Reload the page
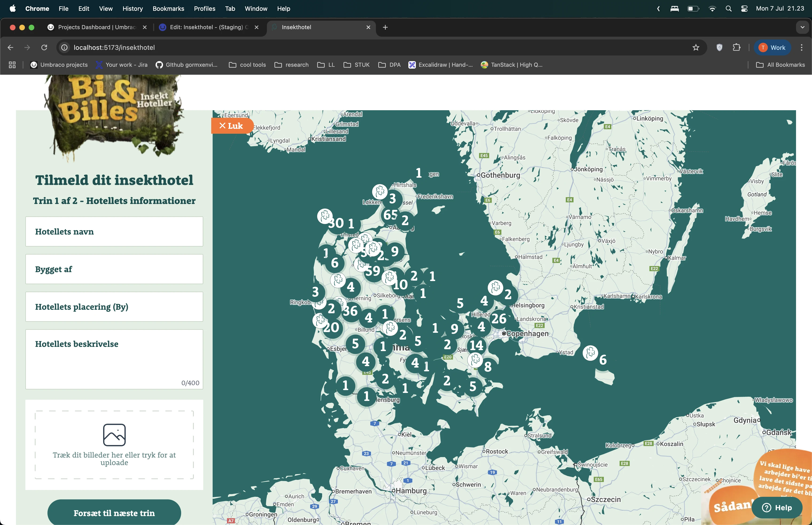Image resolution: width=812 pixels, height=525 pixels. pos(44,47)
